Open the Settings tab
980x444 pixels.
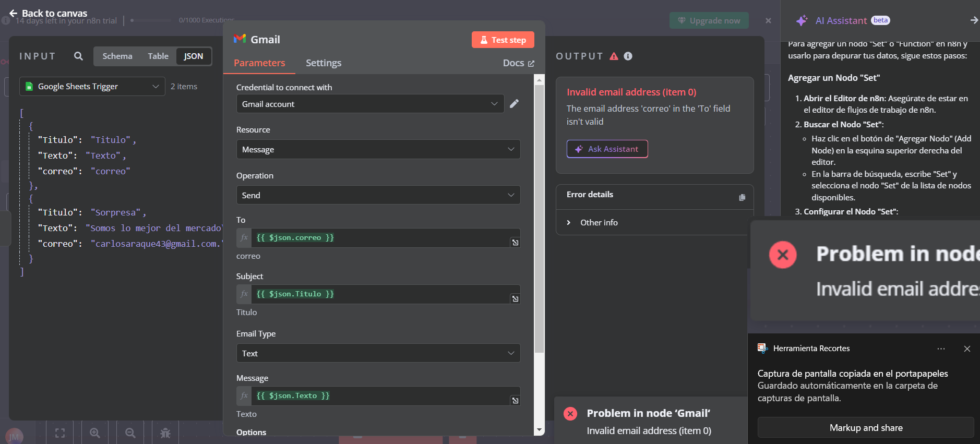pos(324,63)
